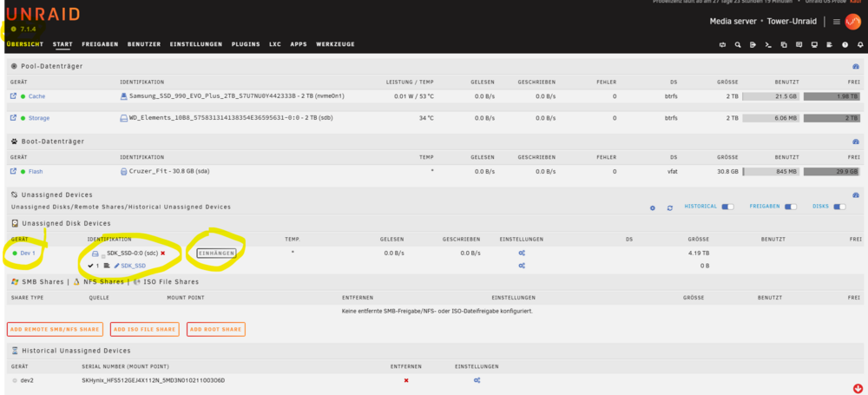Click the red X for historical dev2
The height and width of the screenshot is (395, 868).
(x=406, y=380)
